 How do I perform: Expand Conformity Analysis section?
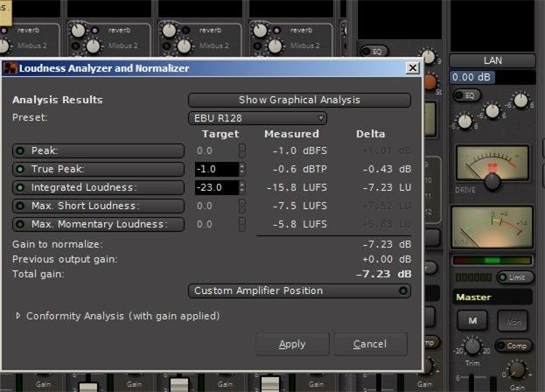tap(17, 316)
